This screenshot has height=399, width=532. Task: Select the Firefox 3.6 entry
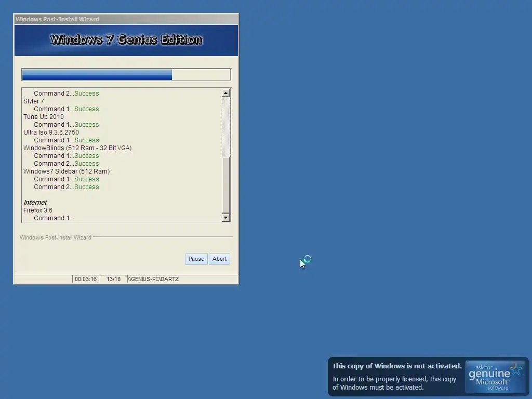pyautogui.click(x=37, y=210)
